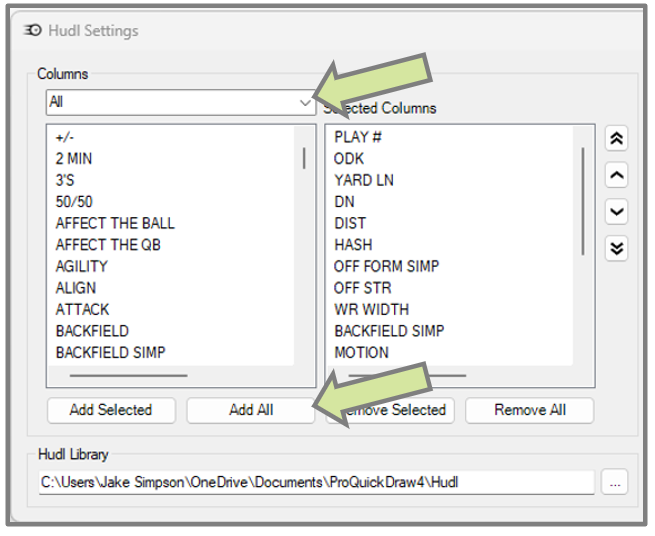Click the Hudl logo in title bar
Viewport: 655px width, 536px height.
coord(32,31)
